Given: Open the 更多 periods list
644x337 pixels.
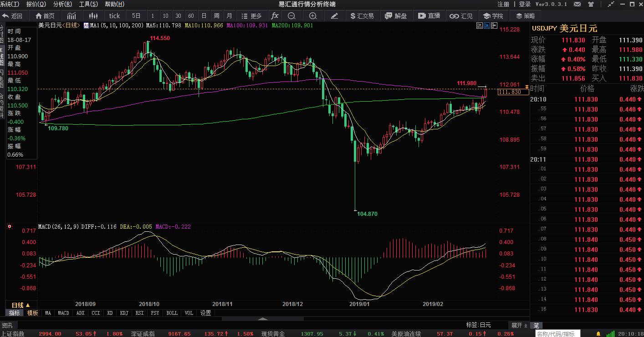Looking at the screenshot, I should click(251, 15).
